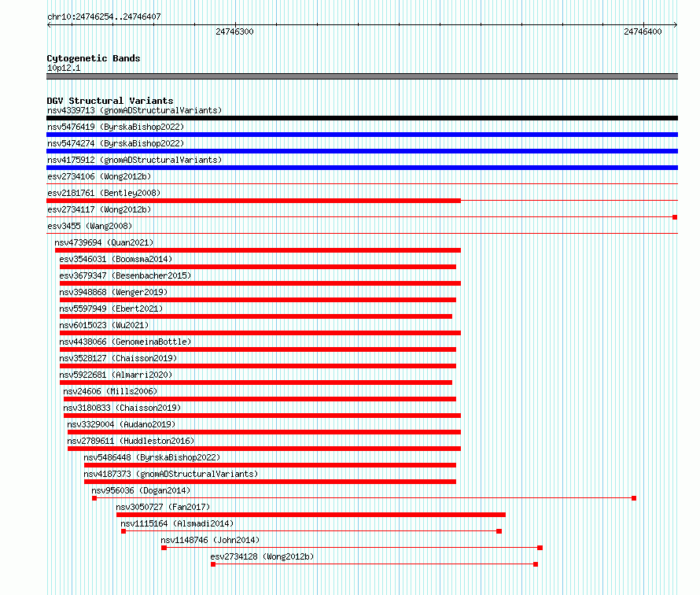
Task: Click the 24746300 ruler position label
Action: (234, 31)
